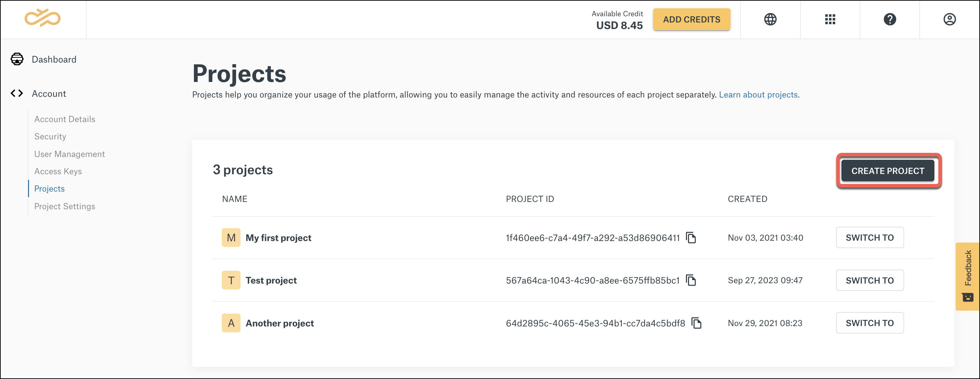This screenshot has width=980, height=379.
Task: Open the Access Keys page
Action: coord(58,171)
